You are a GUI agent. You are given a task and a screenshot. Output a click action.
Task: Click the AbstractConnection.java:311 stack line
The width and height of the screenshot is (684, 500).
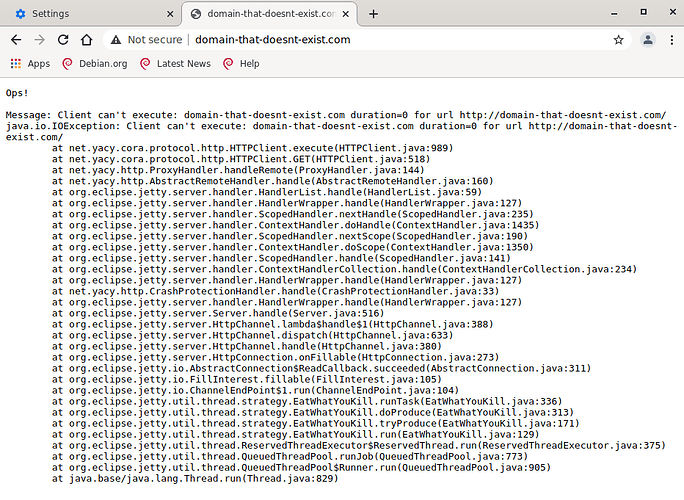coord(321,368)
